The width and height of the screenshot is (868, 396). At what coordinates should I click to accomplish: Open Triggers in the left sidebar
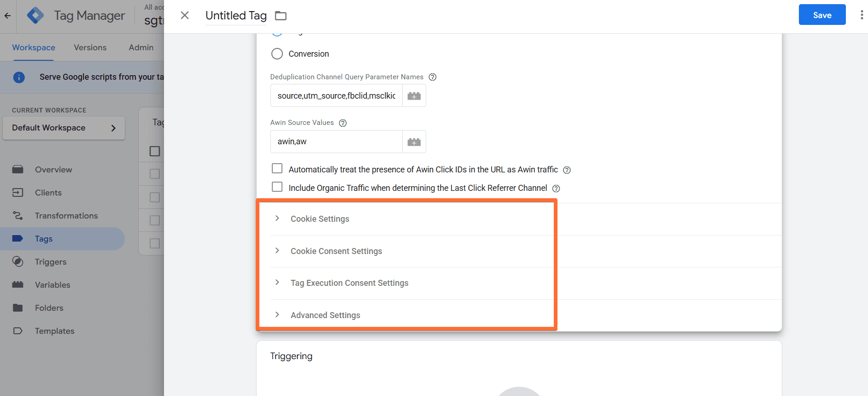(51, 262)
